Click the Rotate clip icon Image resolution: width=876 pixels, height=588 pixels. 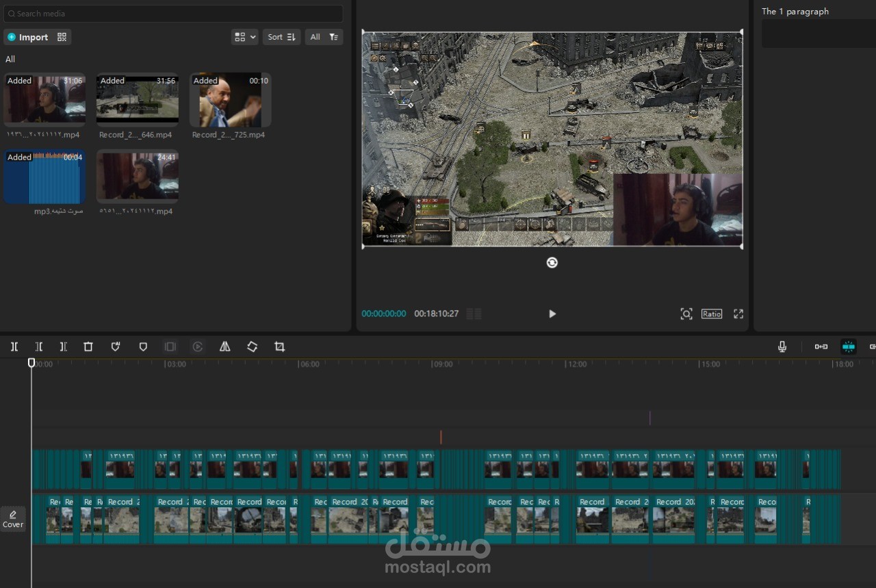pos(253,347)
